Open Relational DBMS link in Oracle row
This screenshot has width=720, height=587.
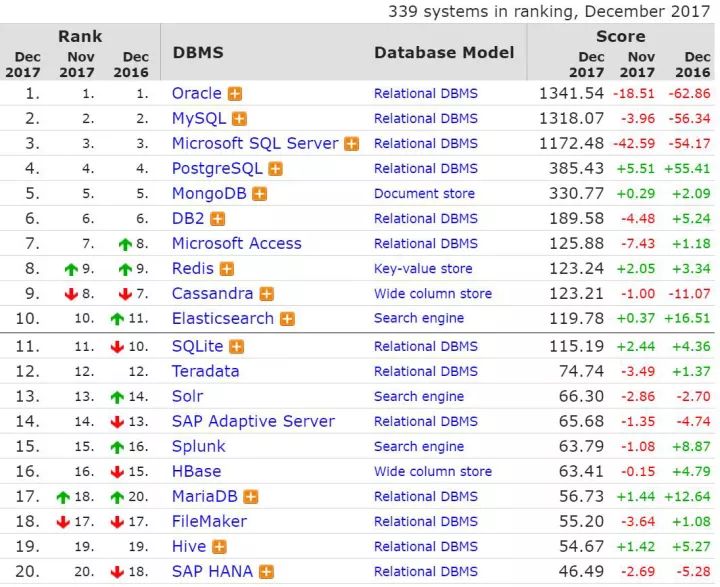tap(426, 94)
